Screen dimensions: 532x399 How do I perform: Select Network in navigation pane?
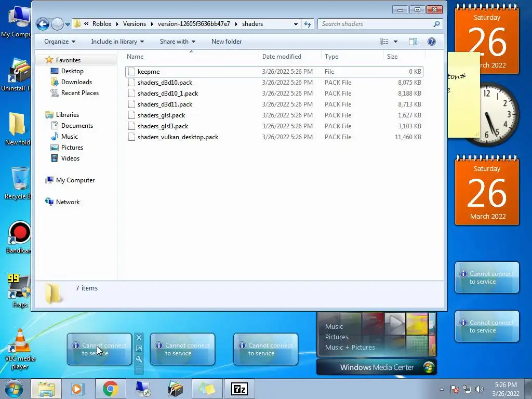[62, 202]
